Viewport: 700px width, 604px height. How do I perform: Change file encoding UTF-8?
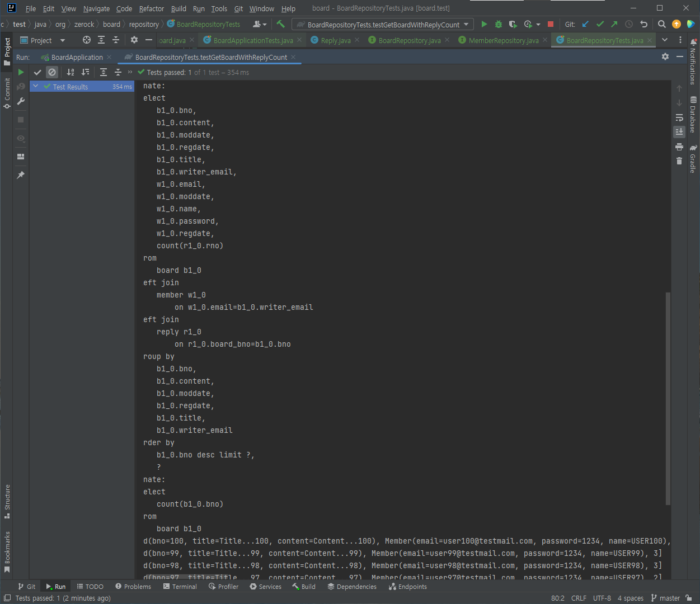point(602,598)
